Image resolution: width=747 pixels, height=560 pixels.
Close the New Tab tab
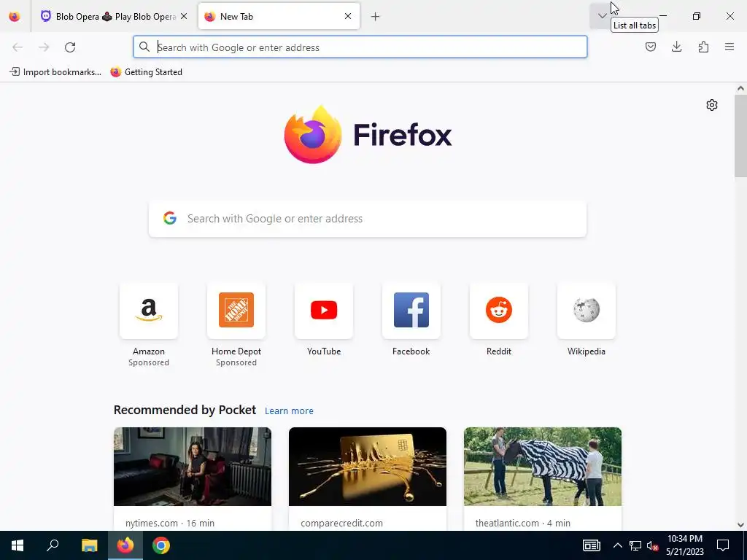348,16
